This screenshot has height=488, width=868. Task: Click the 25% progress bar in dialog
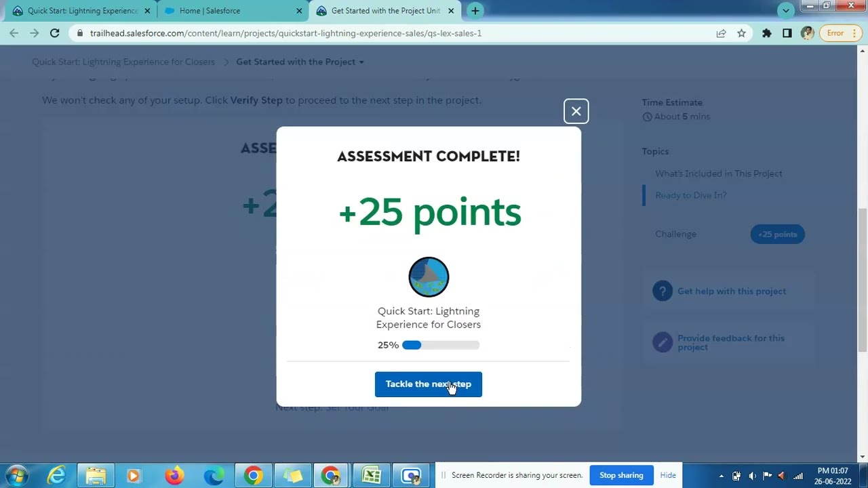[441, 345]
